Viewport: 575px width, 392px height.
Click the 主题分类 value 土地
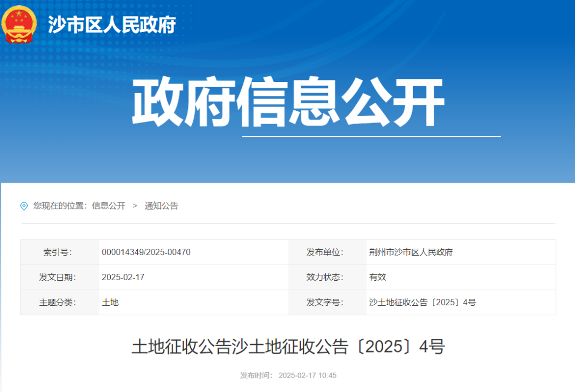[x=110, y=303]
